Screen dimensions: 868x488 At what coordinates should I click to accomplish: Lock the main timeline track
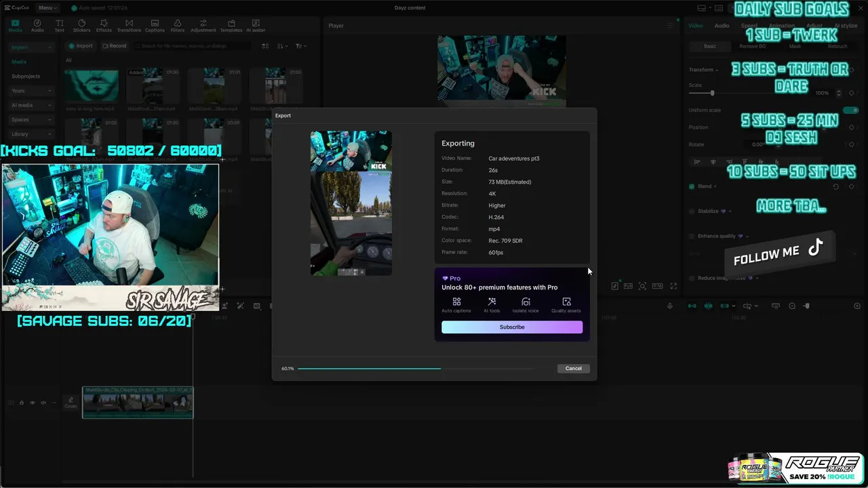pyautogui.click(x=21, y=403)
